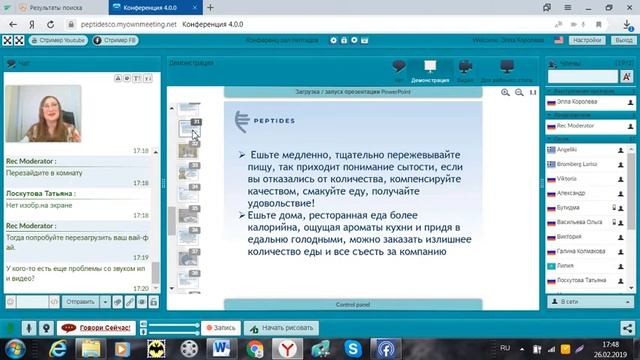Viewport: 640px width, 360px height.
Task: Open Word from the taskbar
Action: 222,349
